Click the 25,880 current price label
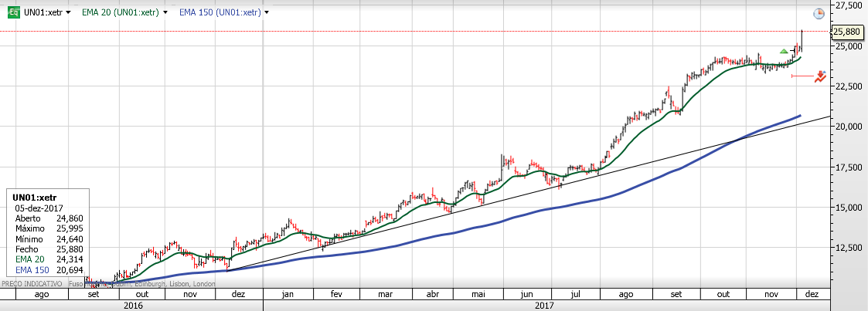Screen dimensions: 868x311 (x=847, y=32)
